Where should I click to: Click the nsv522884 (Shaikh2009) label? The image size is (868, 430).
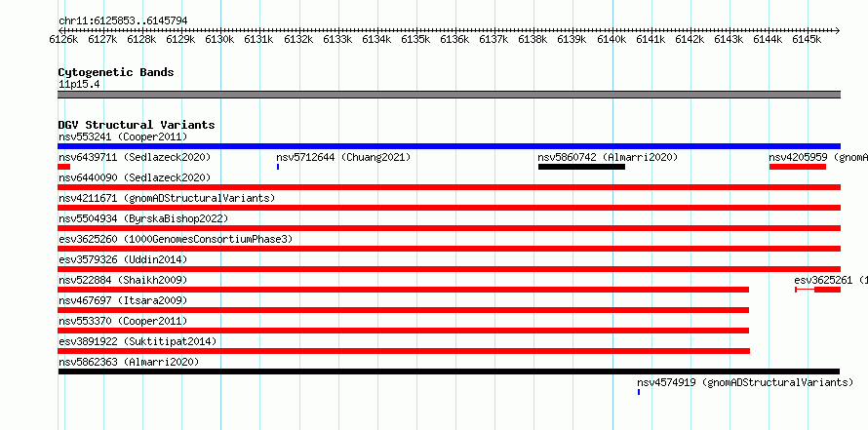point(123,280)
